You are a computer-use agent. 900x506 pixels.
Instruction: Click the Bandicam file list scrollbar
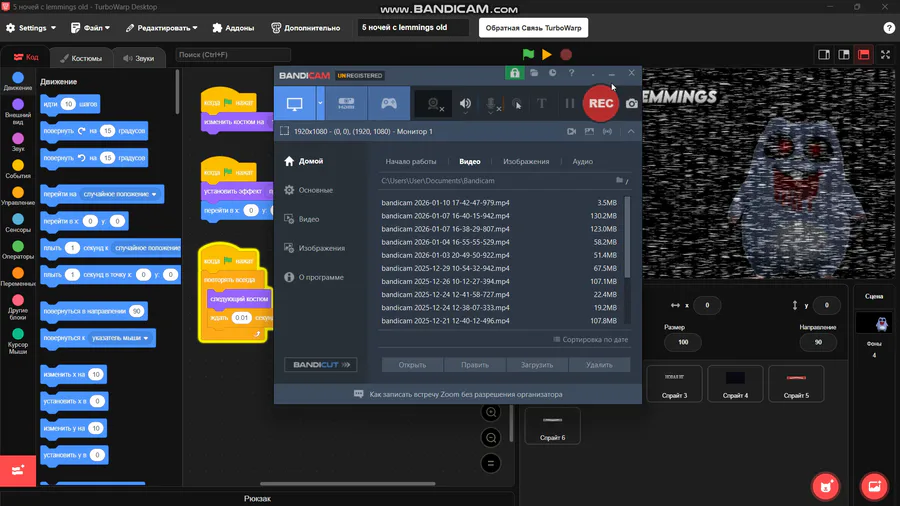(627, 238)
